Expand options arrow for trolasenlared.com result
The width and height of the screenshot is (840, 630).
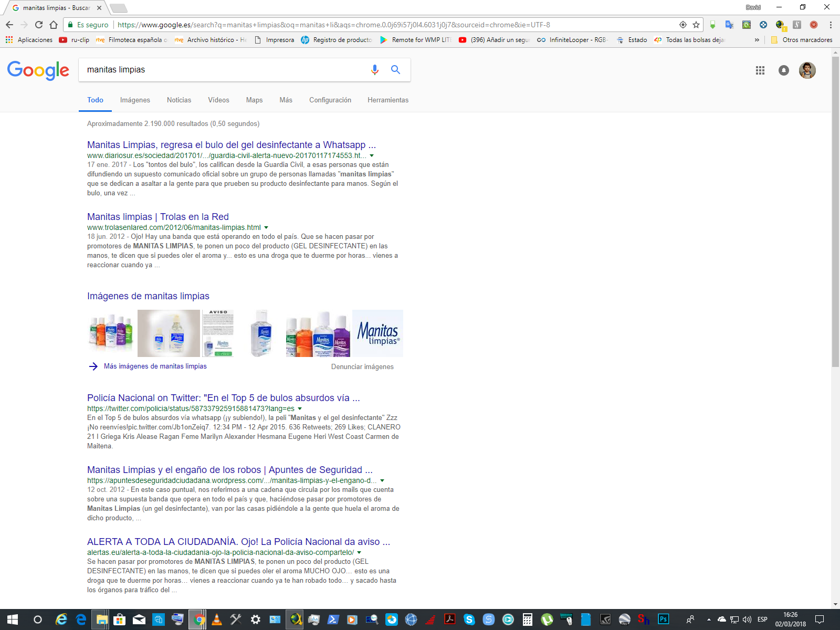point(266,228)
